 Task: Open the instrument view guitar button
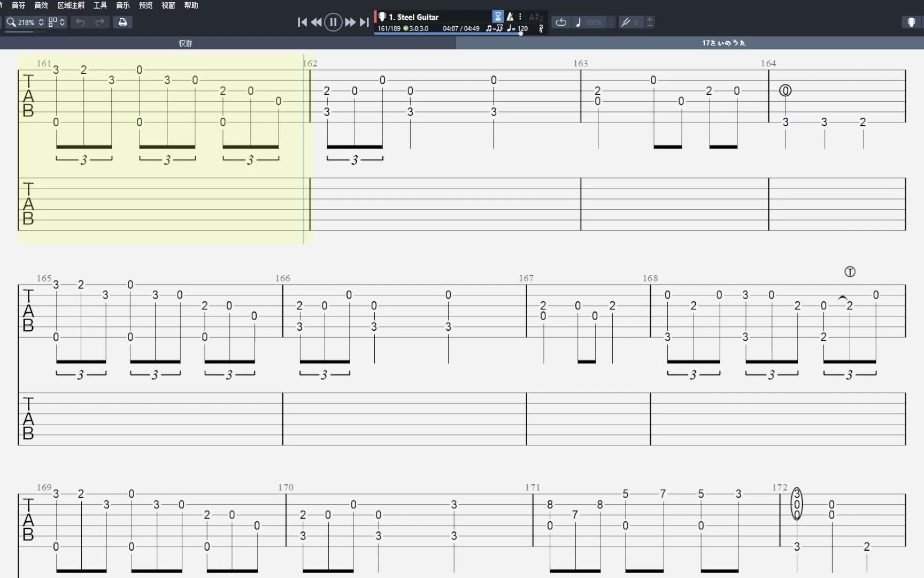click(x=911, y=22)
